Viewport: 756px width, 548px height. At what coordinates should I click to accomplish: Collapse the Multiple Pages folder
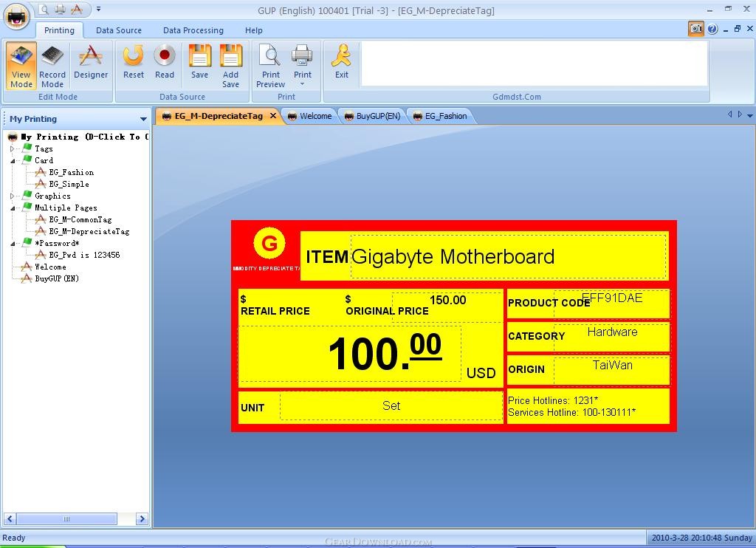coord(12,208)
